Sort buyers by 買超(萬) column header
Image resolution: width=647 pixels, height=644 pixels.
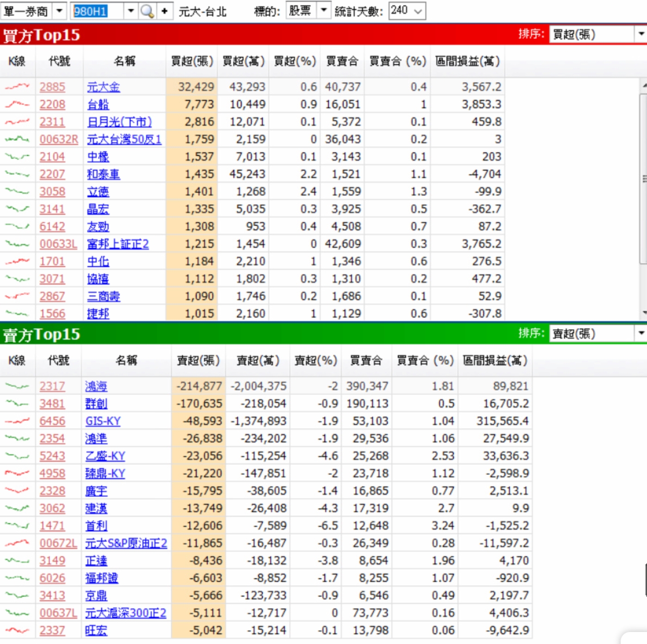[243, 61]
